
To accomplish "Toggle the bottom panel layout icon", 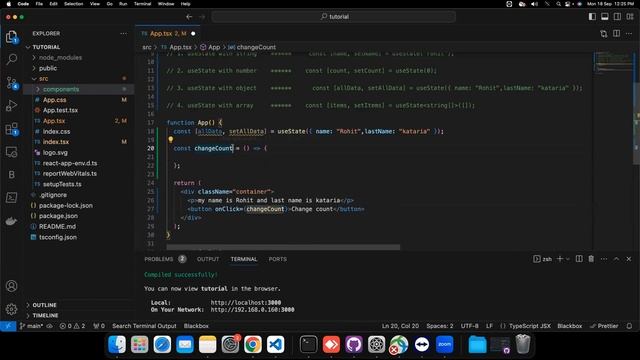I will pyautogui.click(x=604, y=17).
